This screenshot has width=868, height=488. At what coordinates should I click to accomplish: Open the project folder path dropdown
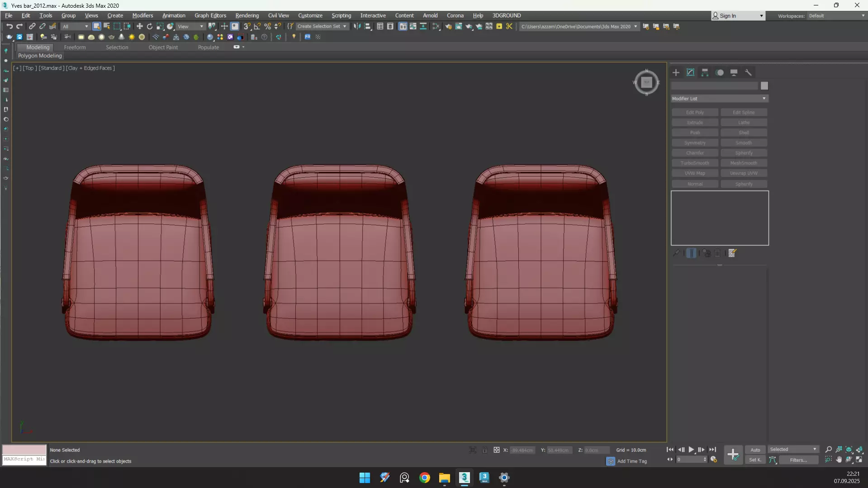pos(579,26)
